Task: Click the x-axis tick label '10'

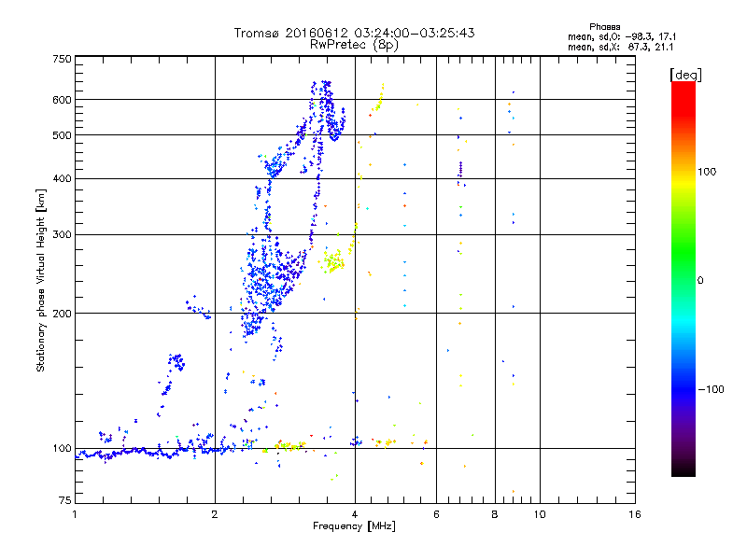Action: 540,514
